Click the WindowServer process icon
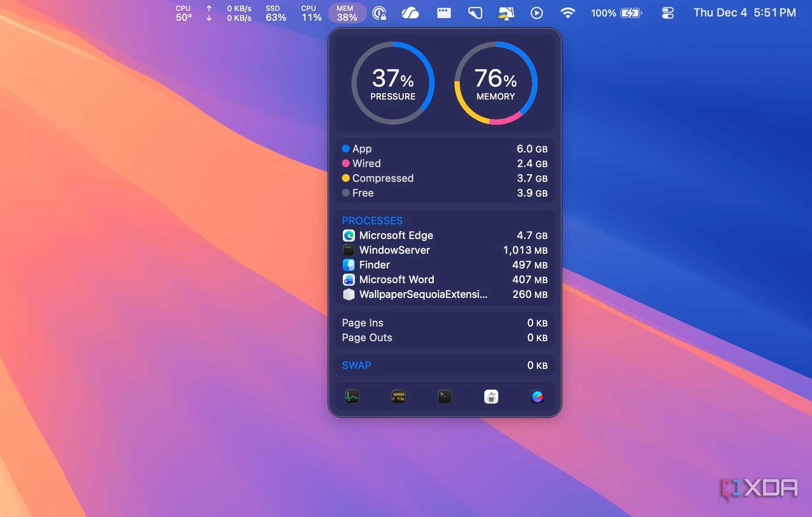 (x=349, y=250)
